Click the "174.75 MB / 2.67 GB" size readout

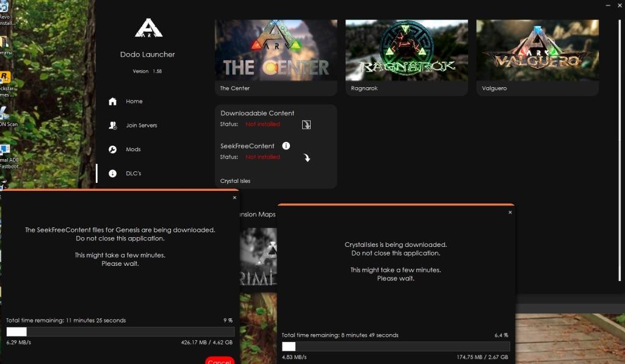483,357
